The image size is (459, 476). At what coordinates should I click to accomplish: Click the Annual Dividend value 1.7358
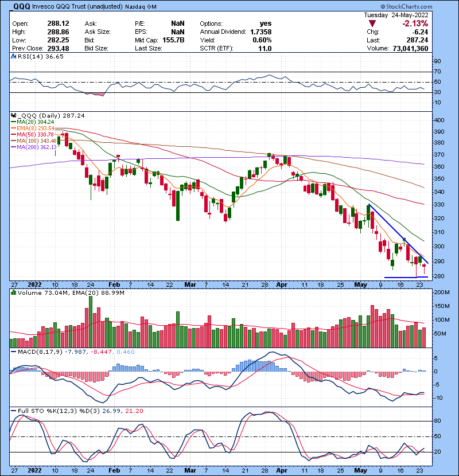click(x=261, y=32)
